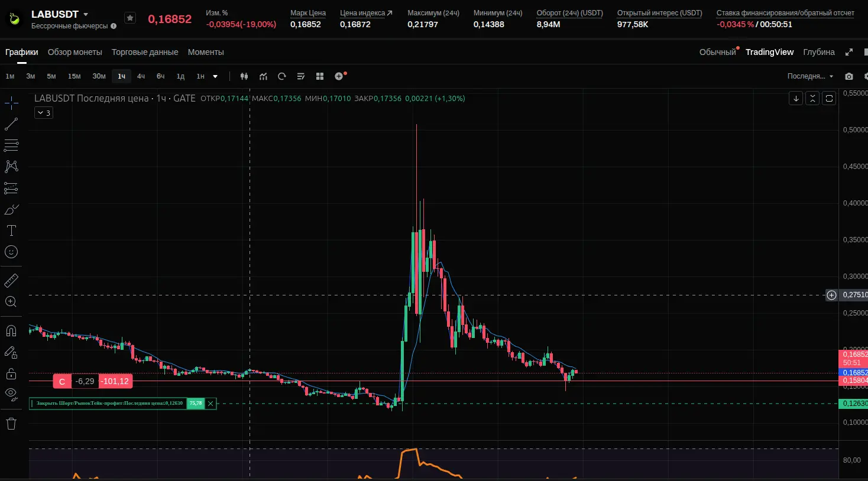Set timeframe to 30м
The height and width of the screenshot is (481, 868).
[x=99, y=76]
